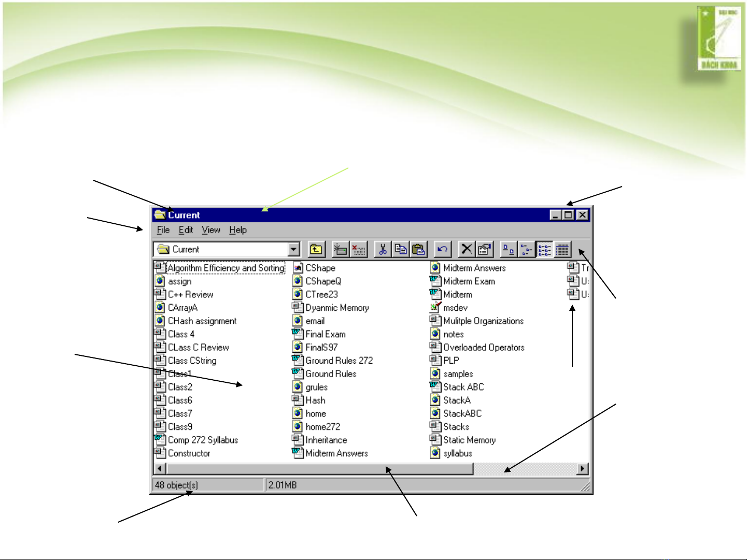The height and width of the screenshot is (560, 747).
Task: Switch to Large Icons view
Action: pyautogui.click(x=509, y=250)
